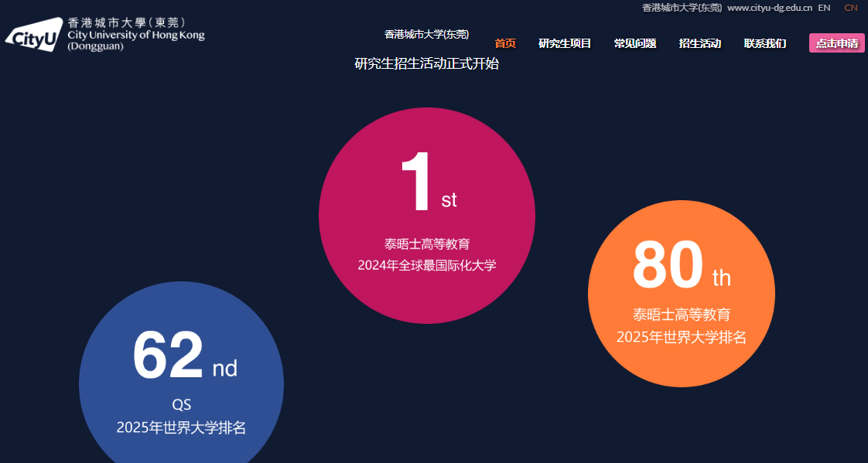The image size is (868, 463).
Task: Open the 首页 menu item
Action: (505, 43)
